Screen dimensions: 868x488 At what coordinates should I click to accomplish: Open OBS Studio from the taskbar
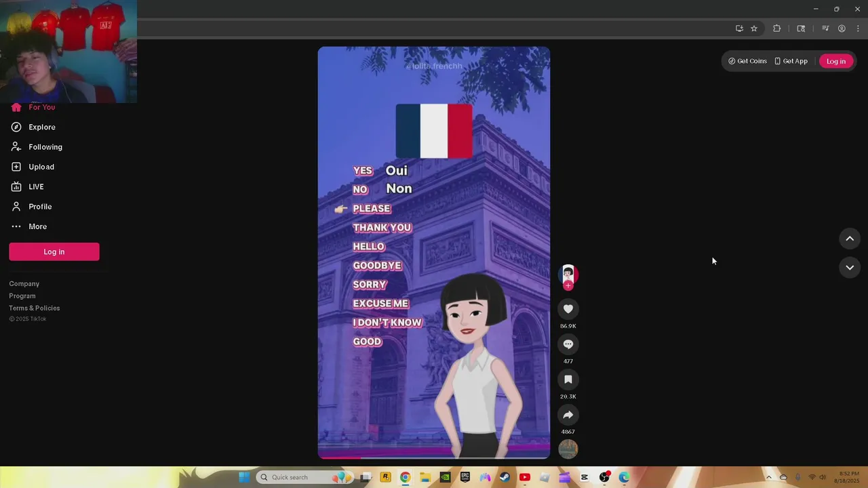[604, 477]
